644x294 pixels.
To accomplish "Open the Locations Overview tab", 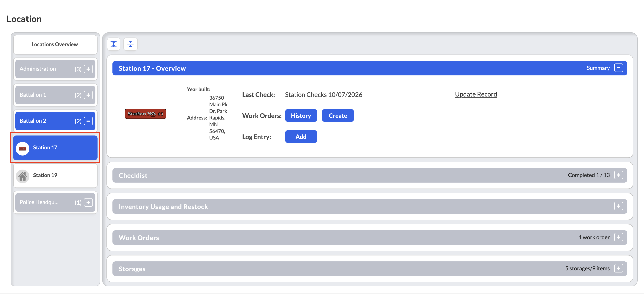I will 55,45.
